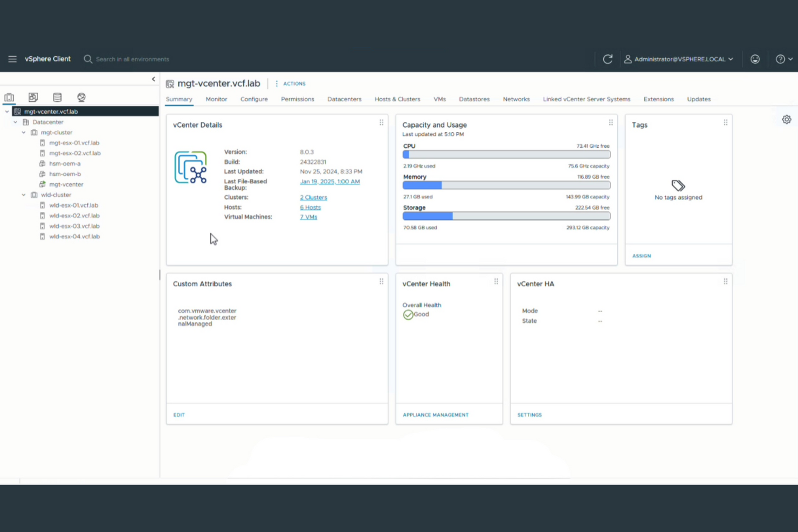Click the vSphere Client title
Viewport: 798px width, 532px height.
[x=47, y=59]
